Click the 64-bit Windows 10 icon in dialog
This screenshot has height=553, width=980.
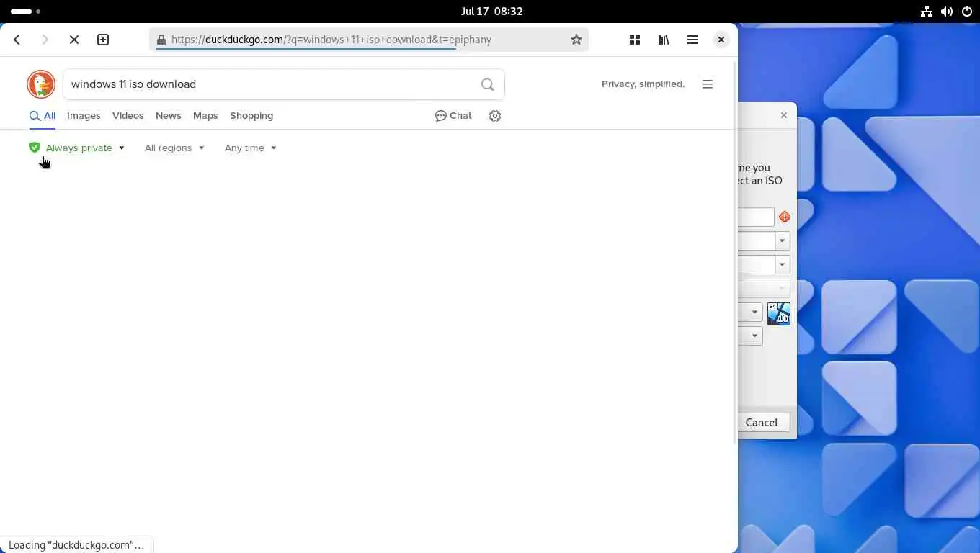pyautogui.click(x=779, y=313)
